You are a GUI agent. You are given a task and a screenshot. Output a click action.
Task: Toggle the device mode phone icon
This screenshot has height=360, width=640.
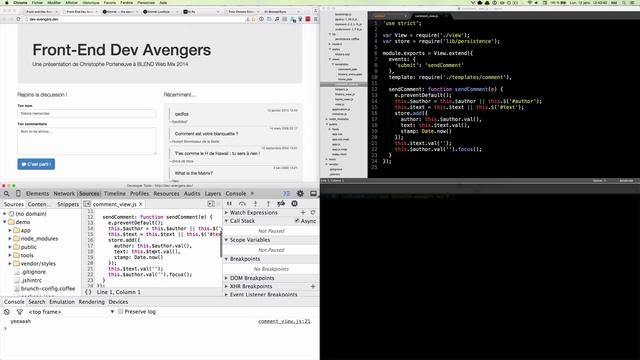tap(18, 193)
